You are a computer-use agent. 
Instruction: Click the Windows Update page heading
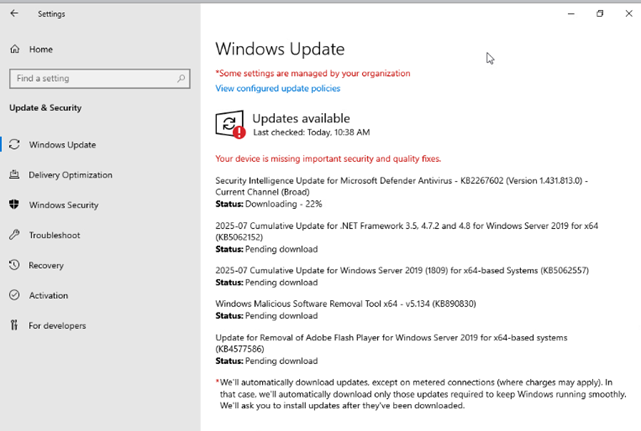280,49
